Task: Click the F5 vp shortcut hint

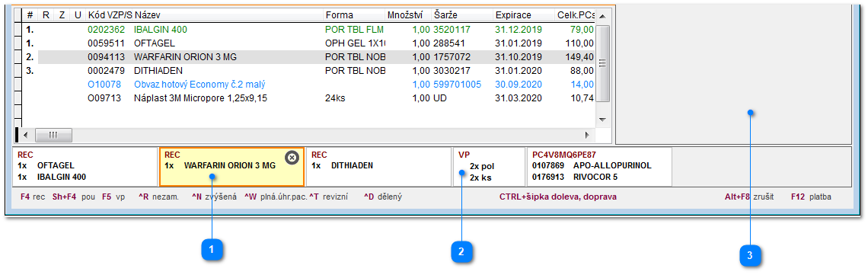Action: (x=113, y=197)
